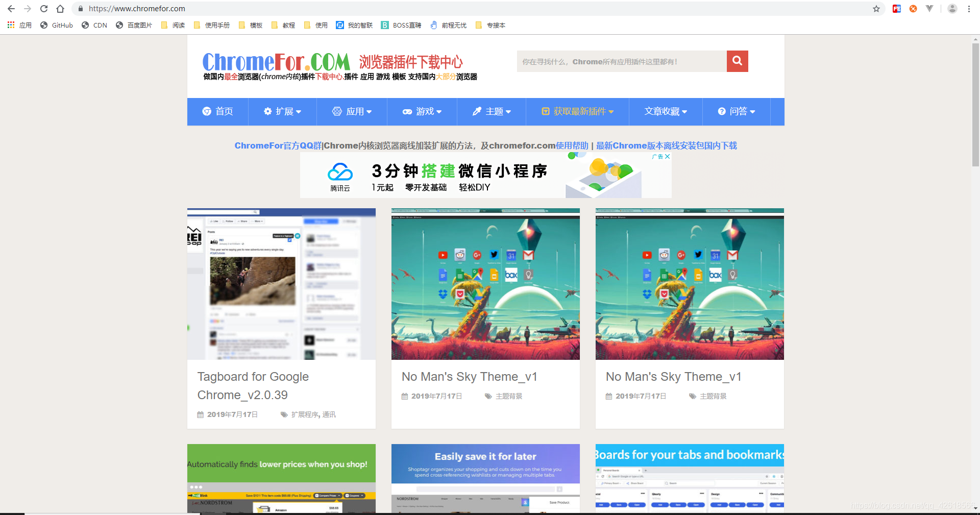
Task: Open the 阅读 bookmark folder
Action: pos(173,25)
